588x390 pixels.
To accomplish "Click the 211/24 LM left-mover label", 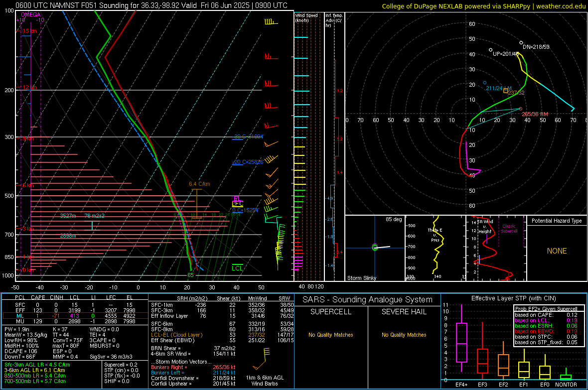I will [498, 88].
